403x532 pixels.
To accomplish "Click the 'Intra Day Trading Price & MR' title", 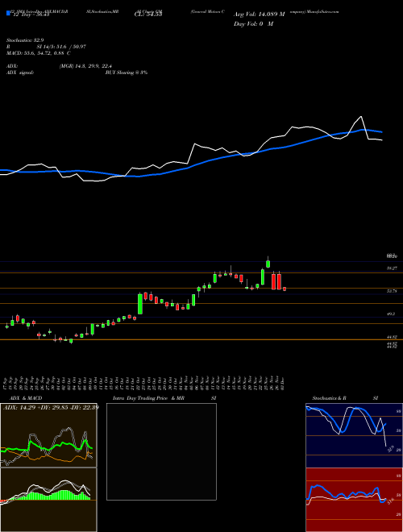I will (148, 398).
